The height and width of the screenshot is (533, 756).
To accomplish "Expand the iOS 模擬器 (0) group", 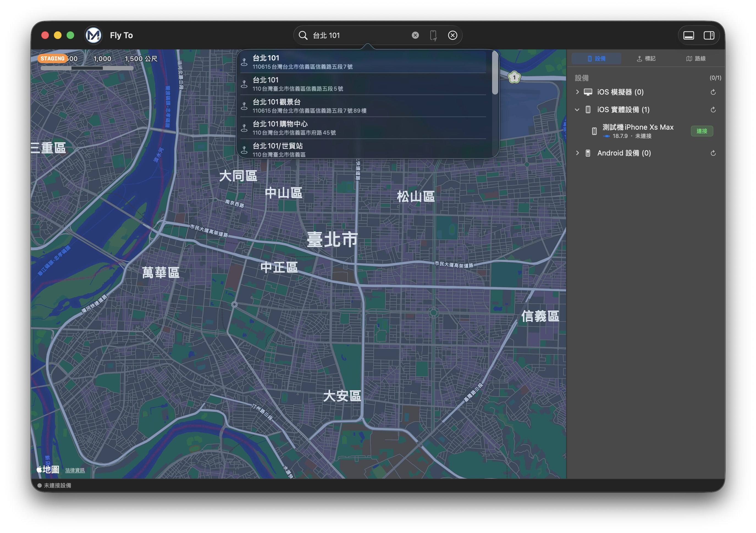I will (577, 92).
